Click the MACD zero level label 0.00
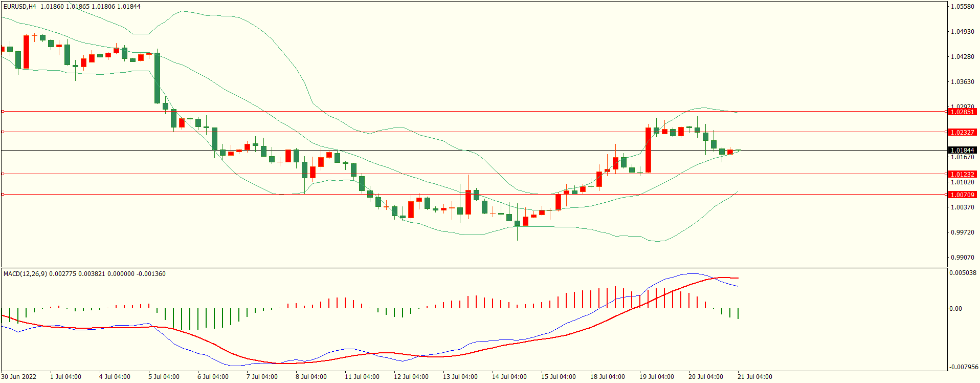Viewport: 980px width, 383px height. 955,309
